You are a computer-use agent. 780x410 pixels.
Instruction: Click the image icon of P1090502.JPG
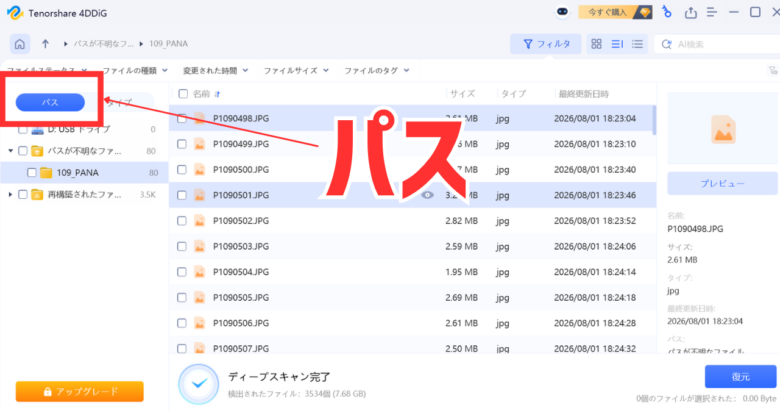[x=199, y=220]
